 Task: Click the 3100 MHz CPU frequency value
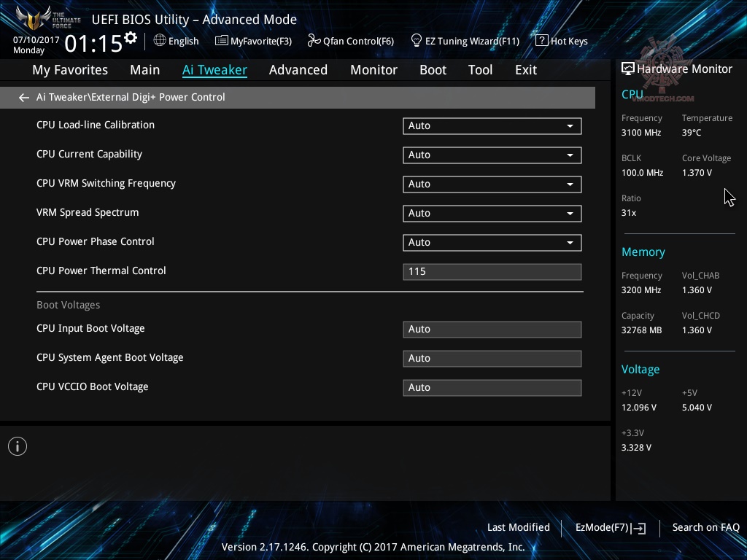[x=641, y=133]
